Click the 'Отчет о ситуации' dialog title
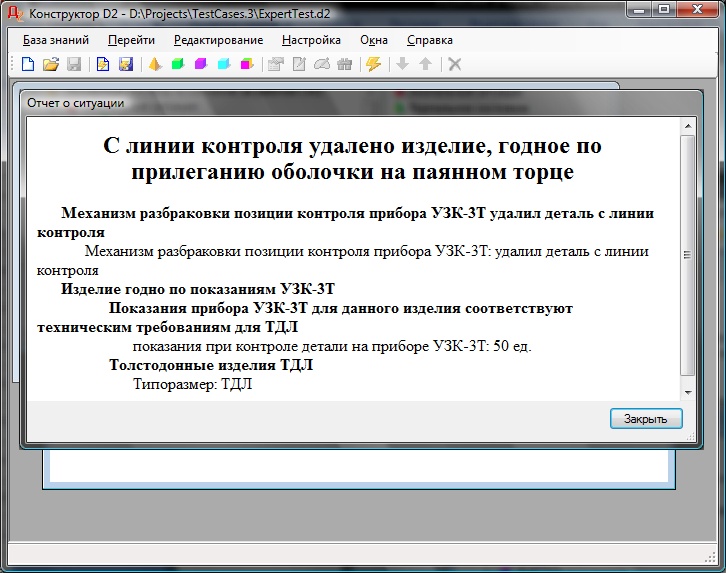Image resolution: width=726 pixels, height=573 pixels. pos(75,103)
